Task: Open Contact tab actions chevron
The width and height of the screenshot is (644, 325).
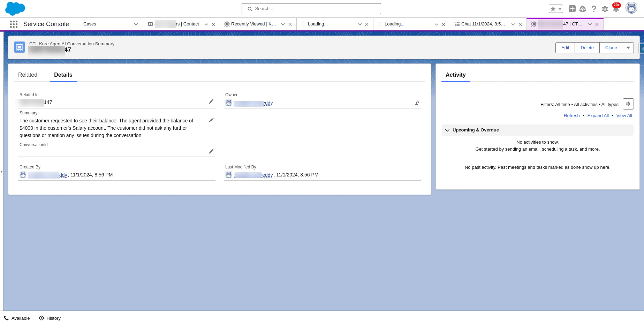Action: [x=206, y=24]
